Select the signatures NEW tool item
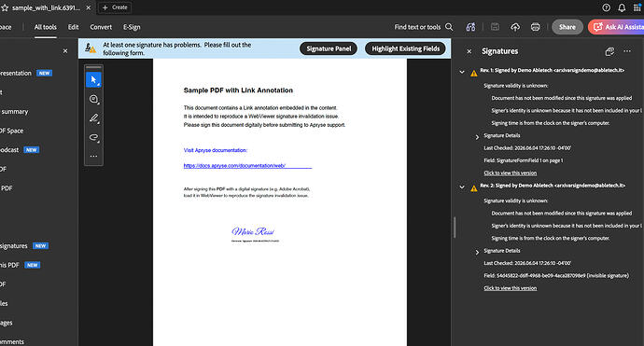This screenshot has width=644, height=346. (24, 246)
